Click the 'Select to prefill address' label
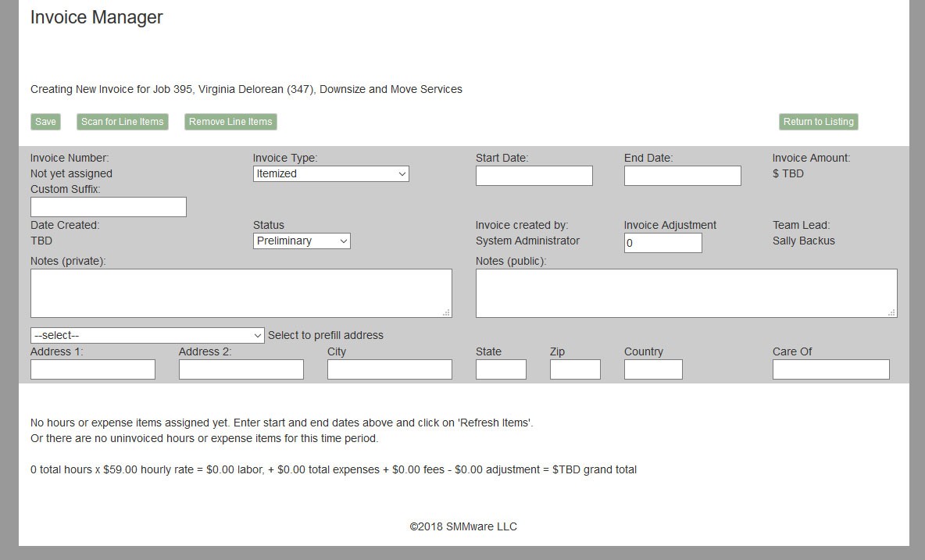 (326, 335)
